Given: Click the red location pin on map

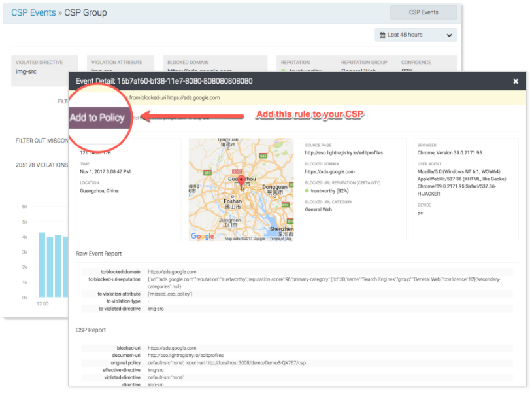Looking at the screenshot, I should click(x=241, y=181).
